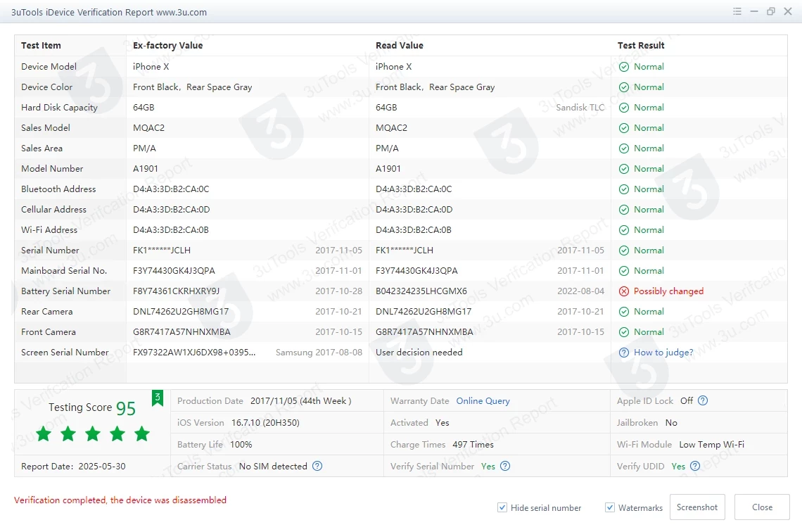
Task: Click the Apple ID Lock help icon
Action: point(703,400)
